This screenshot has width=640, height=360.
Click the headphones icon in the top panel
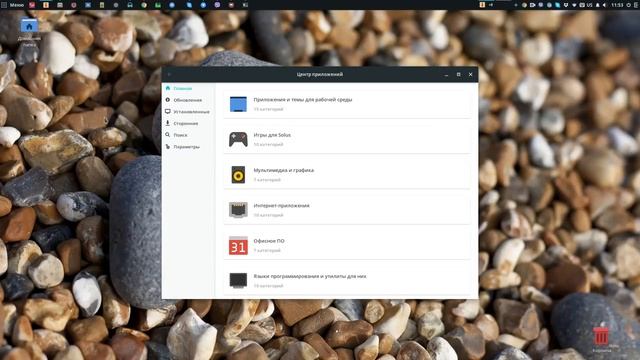130,5
